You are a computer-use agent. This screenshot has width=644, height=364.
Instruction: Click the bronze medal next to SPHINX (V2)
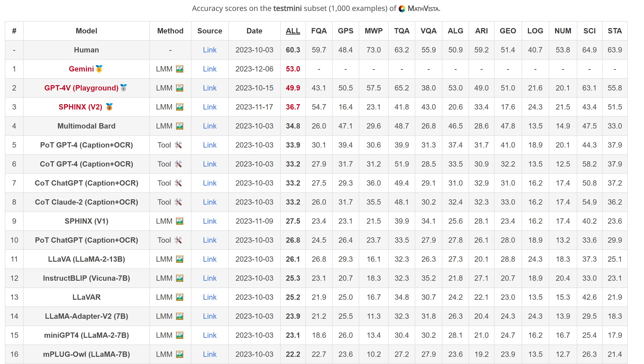[x=109, y=107]
